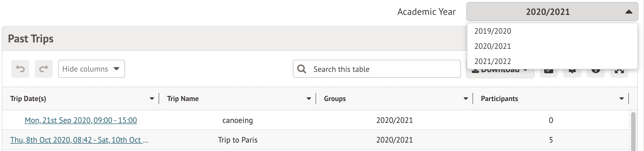Select 2019/2020 academic year option

tap(493, 31)
